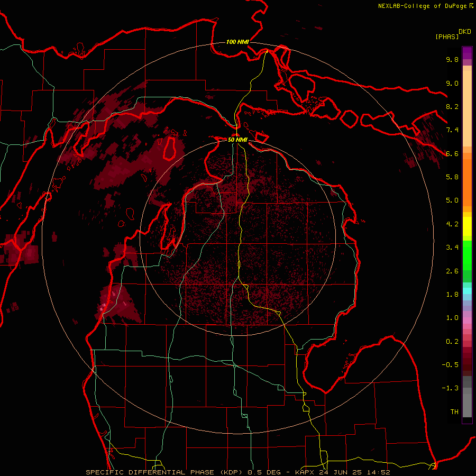Click the 1.0 value on the scale
This screenshot has width=476, height=476.
[x=452, y=318]
